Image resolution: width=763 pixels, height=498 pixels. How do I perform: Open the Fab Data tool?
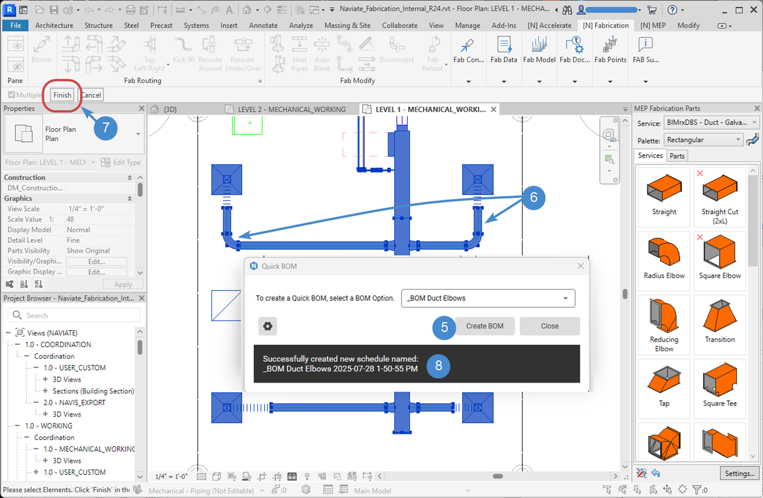pyautogui.click(x=504, y=51)
